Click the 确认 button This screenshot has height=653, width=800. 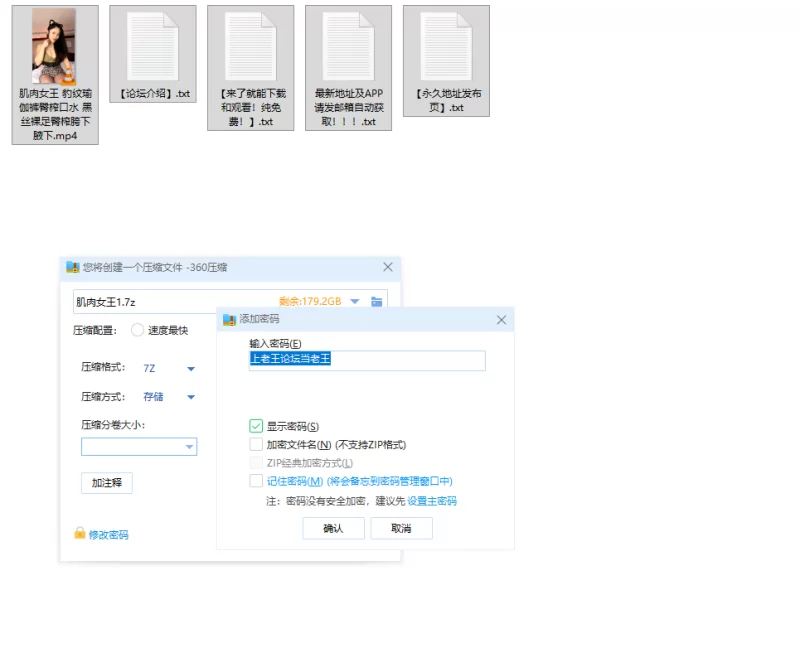(333, 528)
